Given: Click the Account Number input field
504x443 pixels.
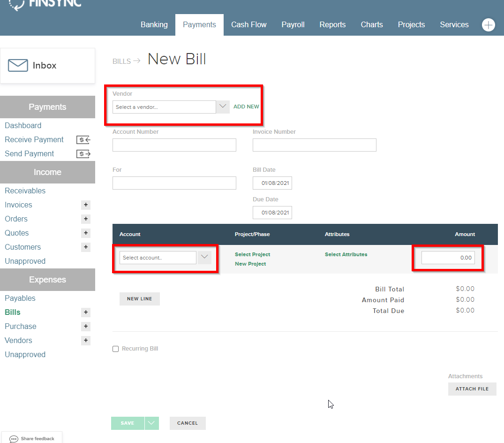Looking at the screenshot, I should (174, 145).
